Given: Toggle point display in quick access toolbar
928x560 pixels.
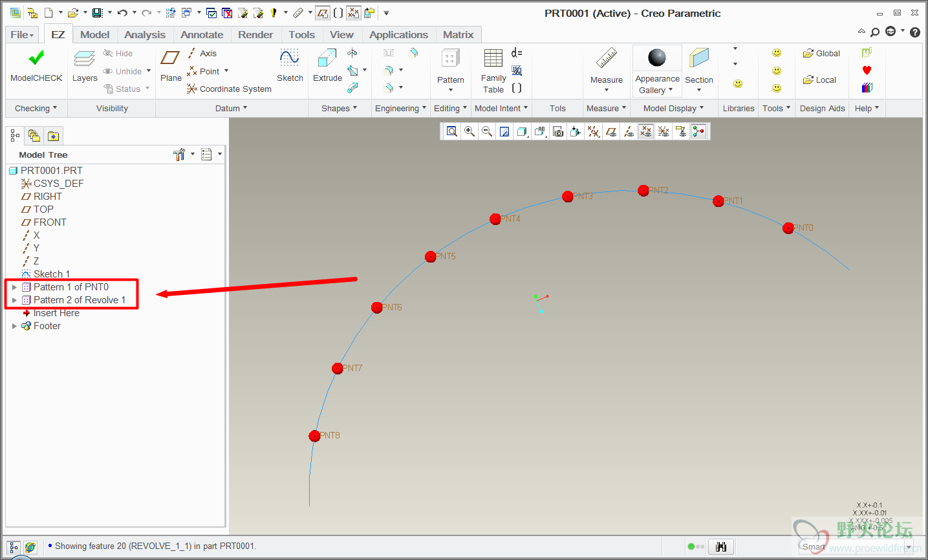Looking at the screenshot, I should 353,13.
